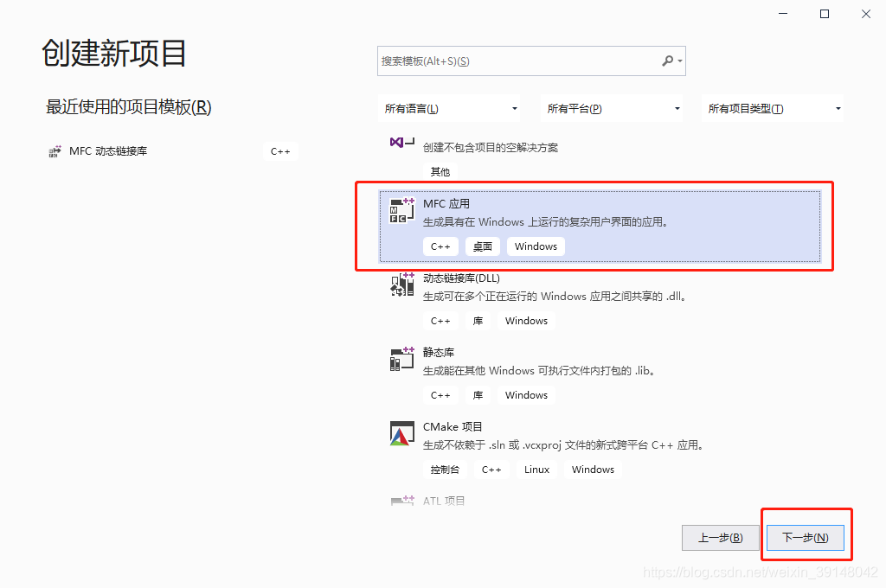
Task: Click the 桌面 tag on MFC 应用
Action: pyautogui.click(x=483, y=246)
